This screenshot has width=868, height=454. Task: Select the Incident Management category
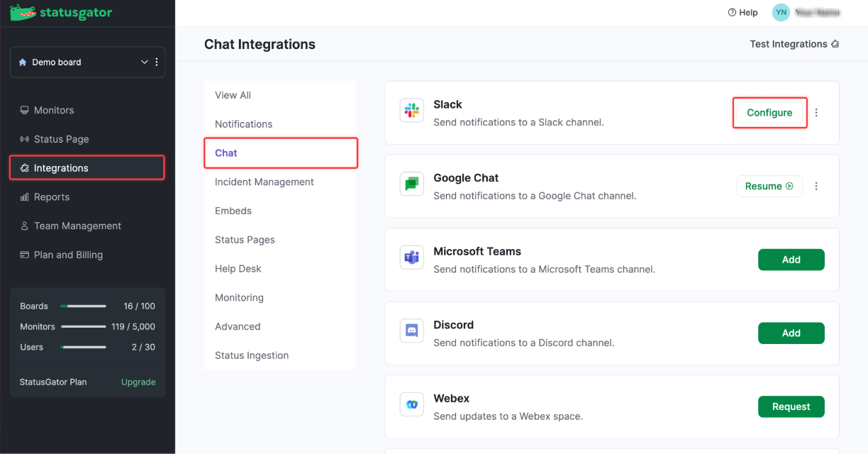pos(264,182)
